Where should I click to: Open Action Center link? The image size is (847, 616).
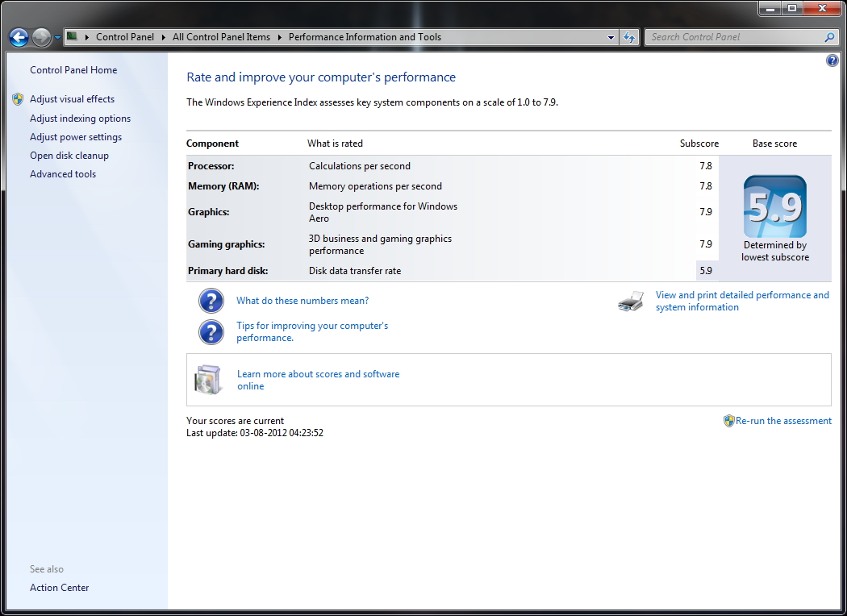click(x=60, y=588)
